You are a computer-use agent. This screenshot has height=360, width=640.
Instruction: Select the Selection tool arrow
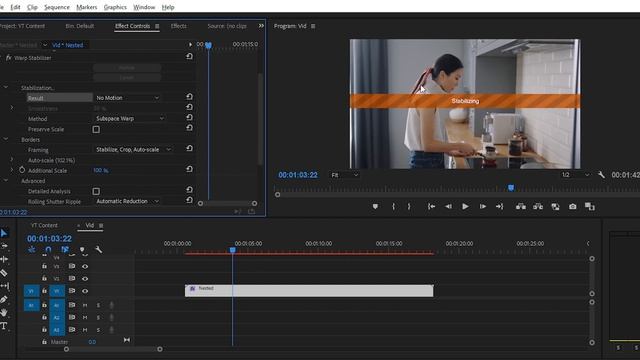point(4,233)
